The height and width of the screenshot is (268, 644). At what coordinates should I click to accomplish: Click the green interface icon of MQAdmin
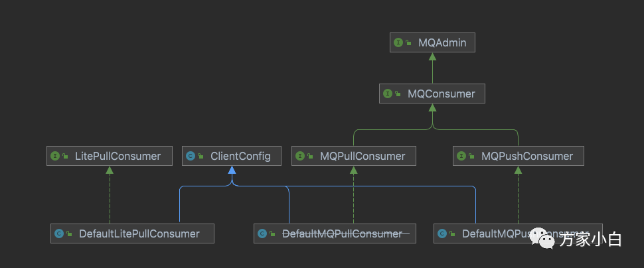tap(398, 42)
